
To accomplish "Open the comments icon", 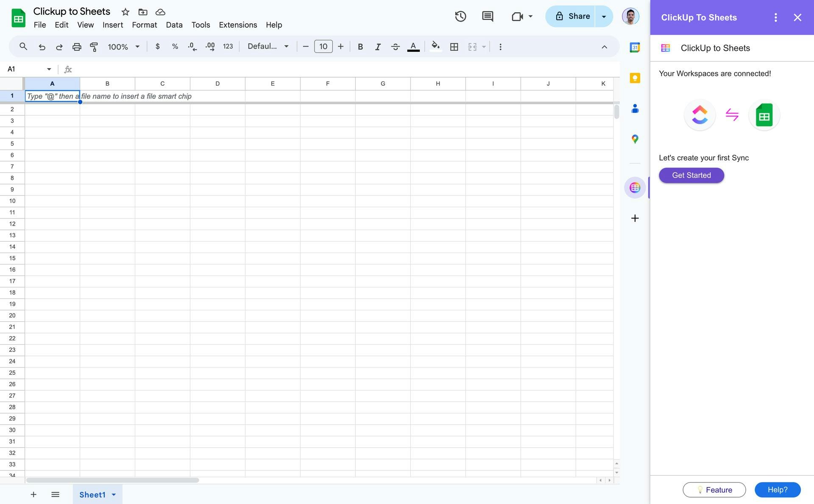I will tap(488, 17).
